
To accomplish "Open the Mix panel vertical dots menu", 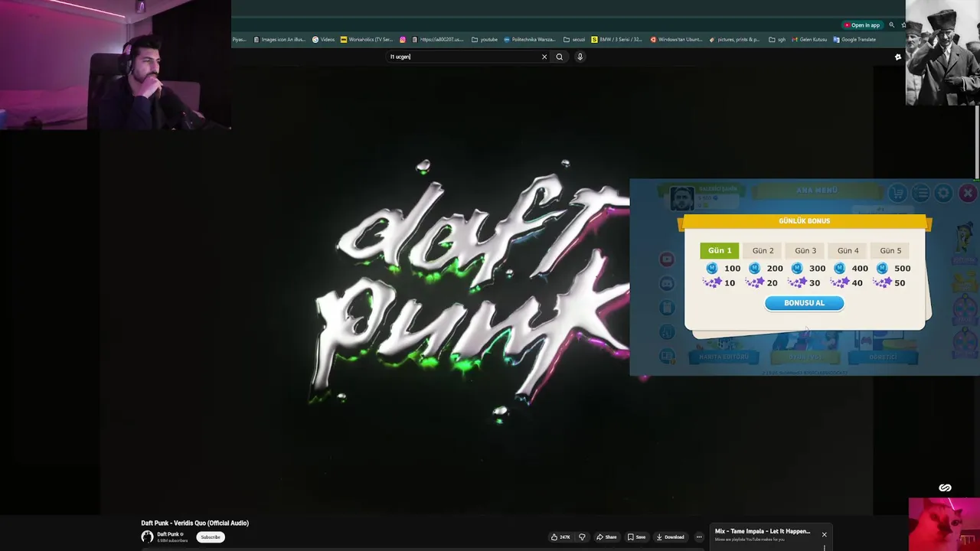I will pyautogui.click(x=824, y=547).
